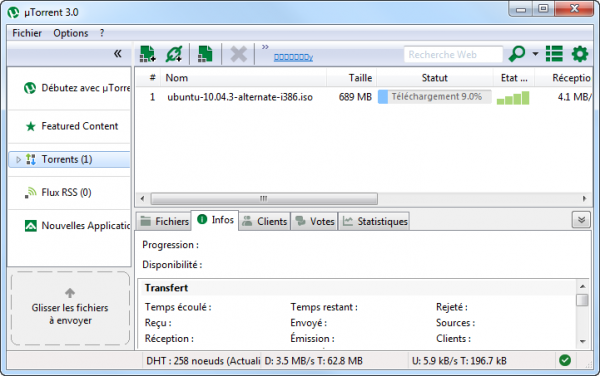Switch to the Clients tab
The height and width of the screenshot is (376, 600).
pyautogui.click(x=264, y=221)
